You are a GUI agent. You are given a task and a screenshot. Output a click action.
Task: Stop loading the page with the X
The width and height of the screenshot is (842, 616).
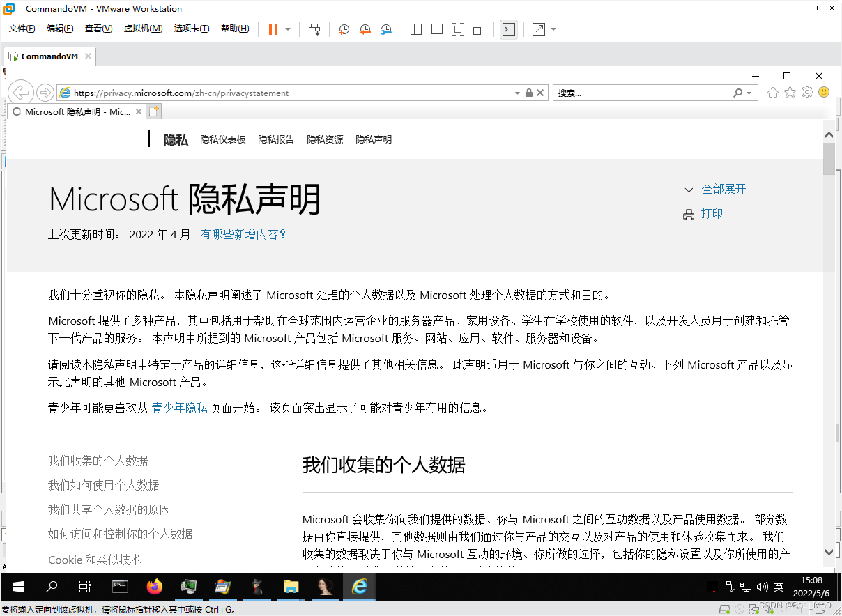[540, 93]
